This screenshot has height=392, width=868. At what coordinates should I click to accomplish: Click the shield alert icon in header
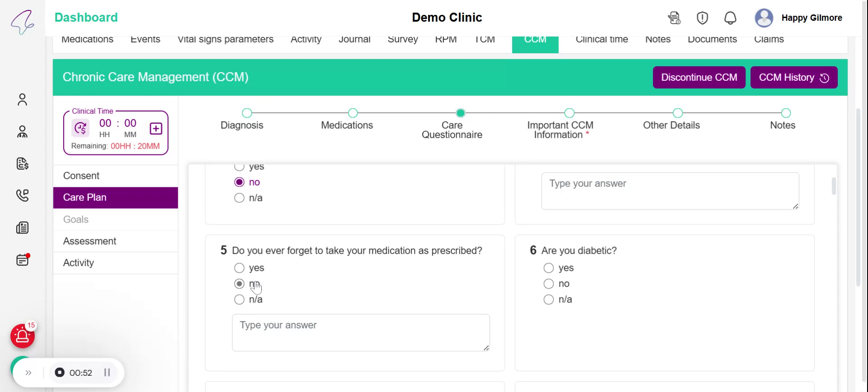pos(702,18)
